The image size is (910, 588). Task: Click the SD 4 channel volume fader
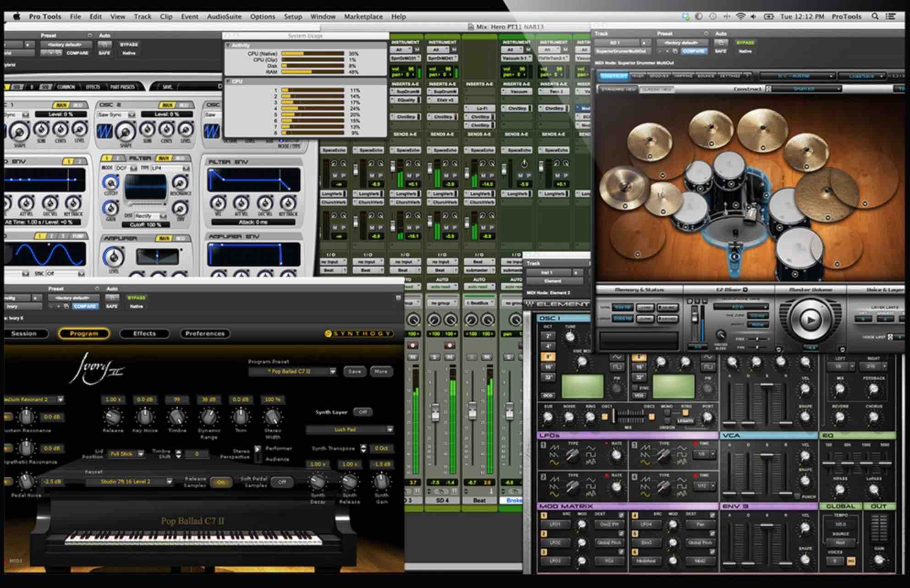pos(435,413)
